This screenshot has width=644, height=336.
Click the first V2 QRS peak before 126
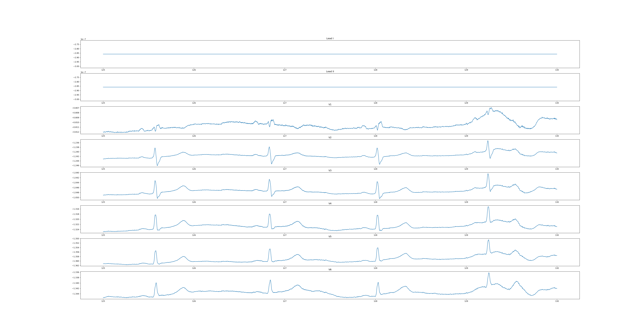click(x=155, y=148)
